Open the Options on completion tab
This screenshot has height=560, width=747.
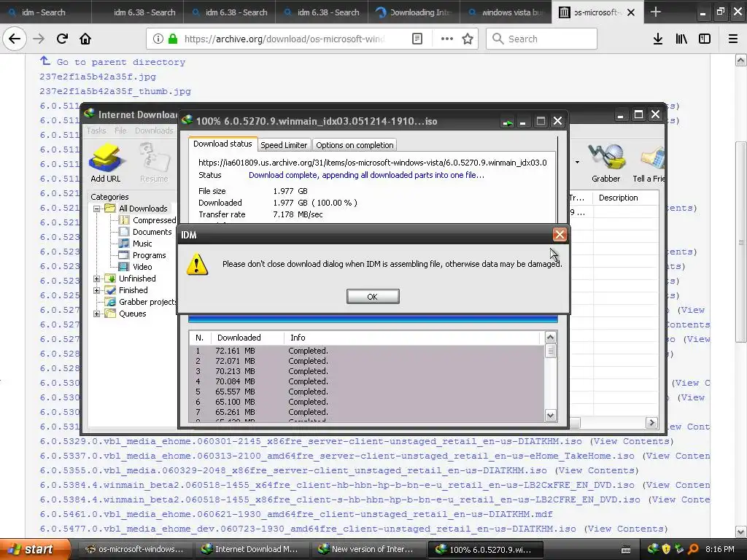[355, 145]
